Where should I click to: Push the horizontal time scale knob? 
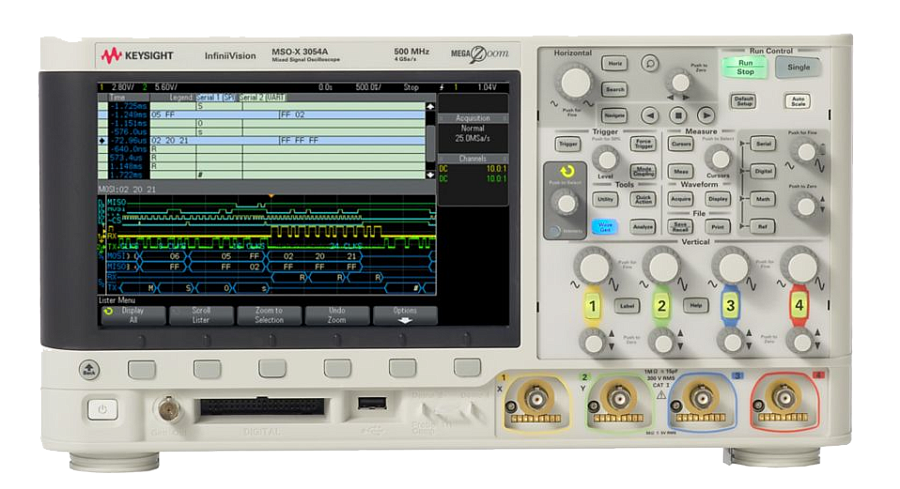[x=575, y=83]
